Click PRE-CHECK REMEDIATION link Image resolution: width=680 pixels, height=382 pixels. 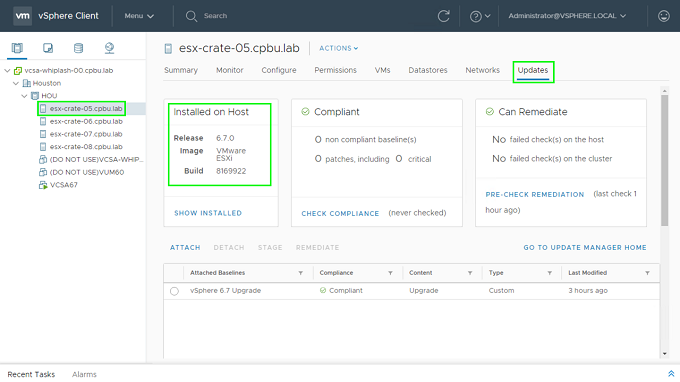[x=535, y=195]
